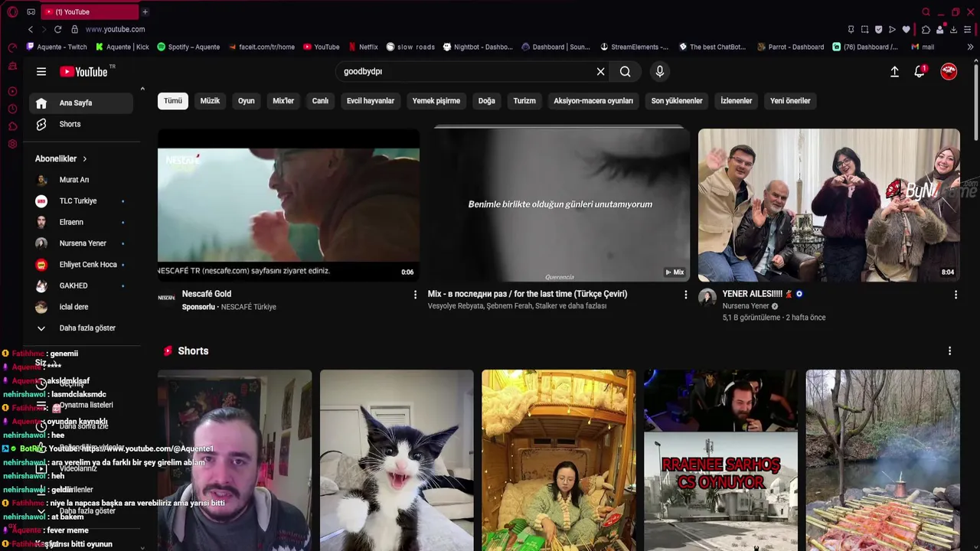Open Nursena Yener subscription in sidebar
The width and height of the screenshot is (980, 551).
click(x=81, y=243)
